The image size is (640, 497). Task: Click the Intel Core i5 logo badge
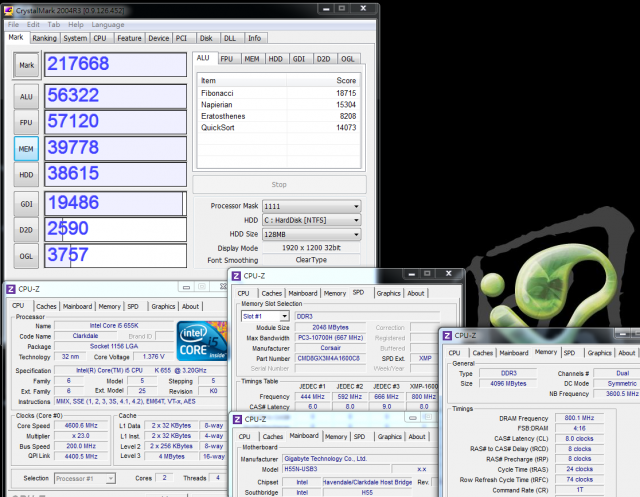click(202, 341)
